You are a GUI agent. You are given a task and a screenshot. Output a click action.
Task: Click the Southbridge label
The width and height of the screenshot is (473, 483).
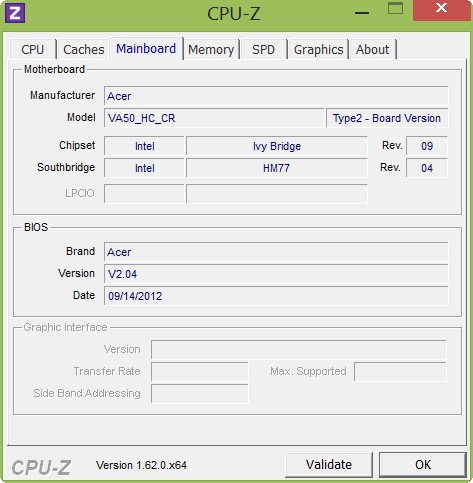point(66,167)
